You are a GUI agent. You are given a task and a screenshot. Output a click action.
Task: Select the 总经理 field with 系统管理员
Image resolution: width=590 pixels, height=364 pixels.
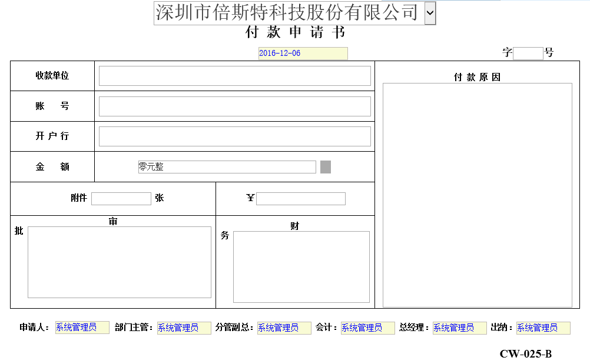pyautogui.click(x=459, y=328)
